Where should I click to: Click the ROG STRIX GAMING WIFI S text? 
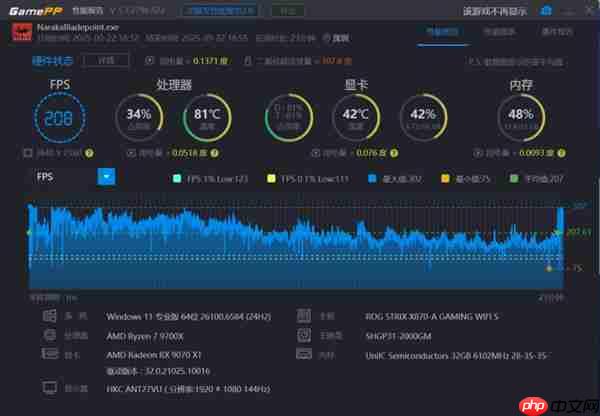pyautogui.click(x=432, y=316)
